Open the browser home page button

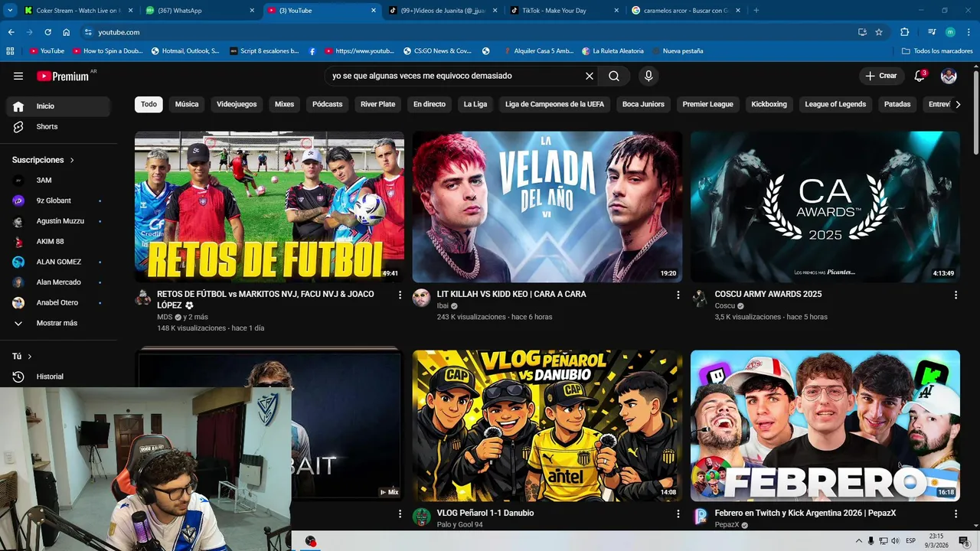(x=67, y=32)
